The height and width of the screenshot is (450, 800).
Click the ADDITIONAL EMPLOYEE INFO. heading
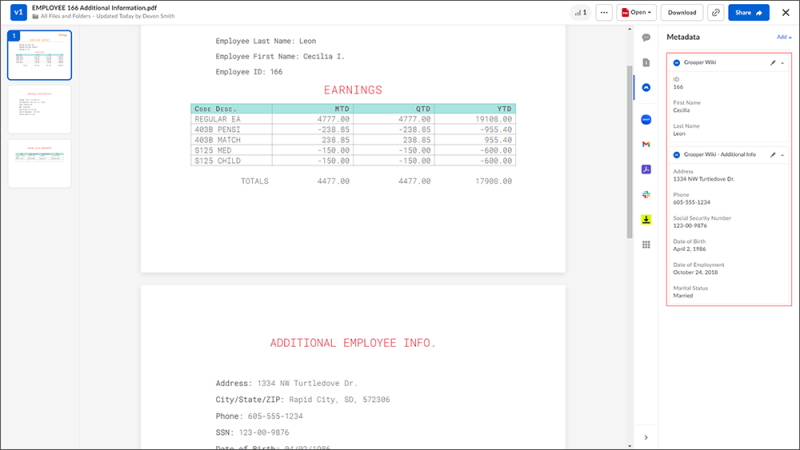point(353,343)
